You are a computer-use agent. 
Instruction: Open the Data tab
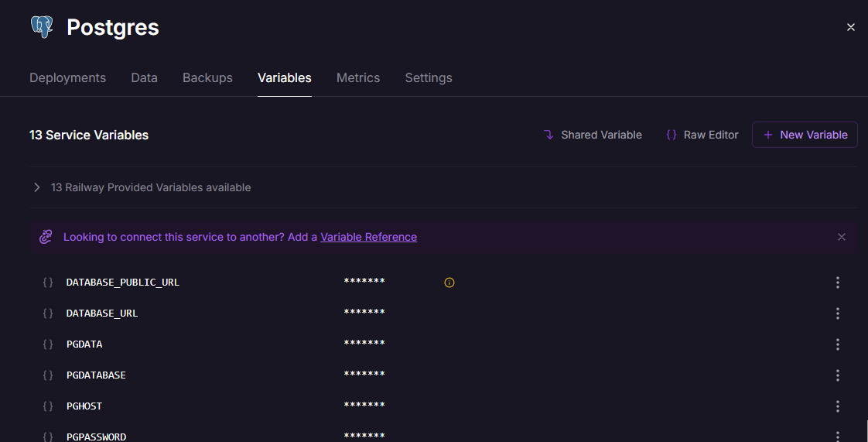(x=145, y=77)
